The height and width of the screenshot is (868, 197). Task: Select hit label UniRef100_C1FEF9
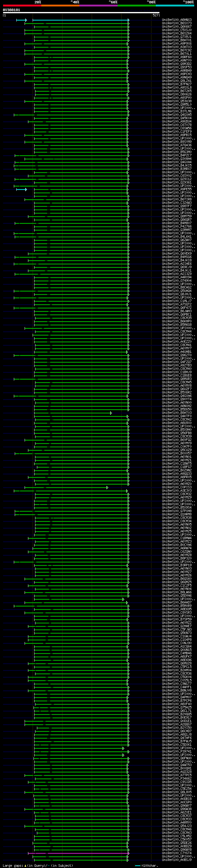coord(177,132)
